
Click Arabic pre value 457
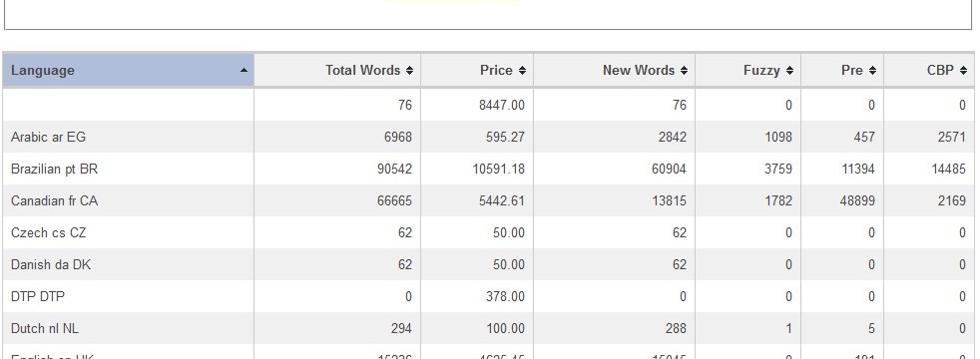pos(864,137)
